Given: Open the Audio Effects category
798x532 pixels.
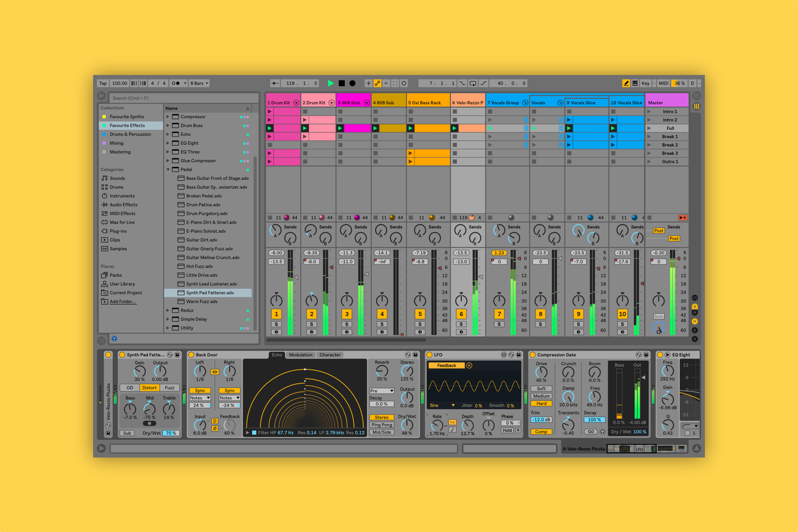Looking at the screenshot, I should coord(123,205).
